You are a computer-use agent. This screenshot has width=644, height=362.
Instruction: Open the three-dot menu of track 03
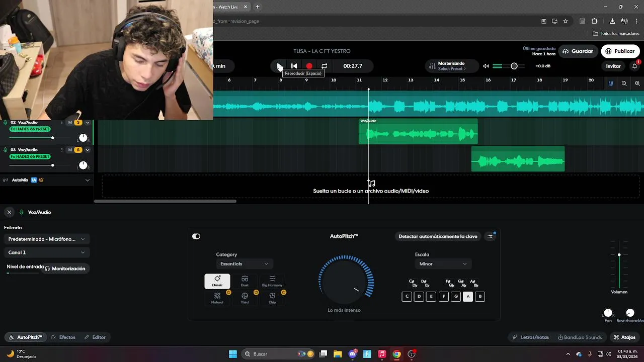[x=62, y=150]
